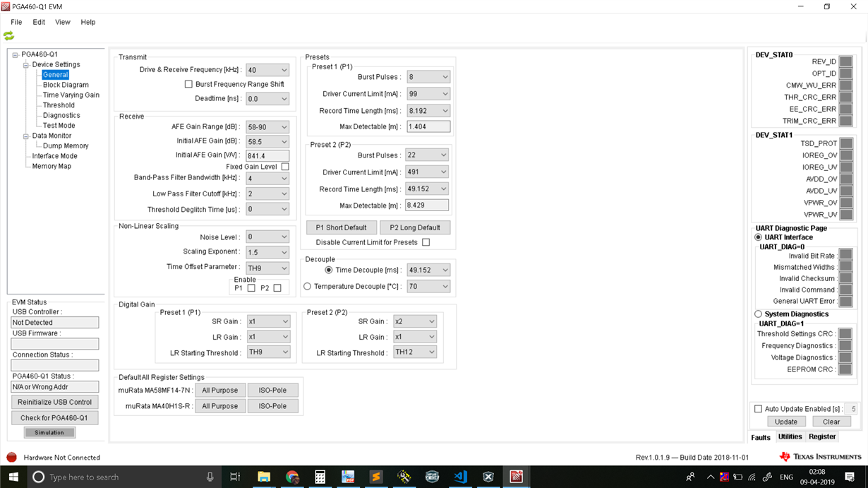Toggle the Fixed Gain Level checkbox
This screenshot has height=488, width=868.
[x=285, y=167]
